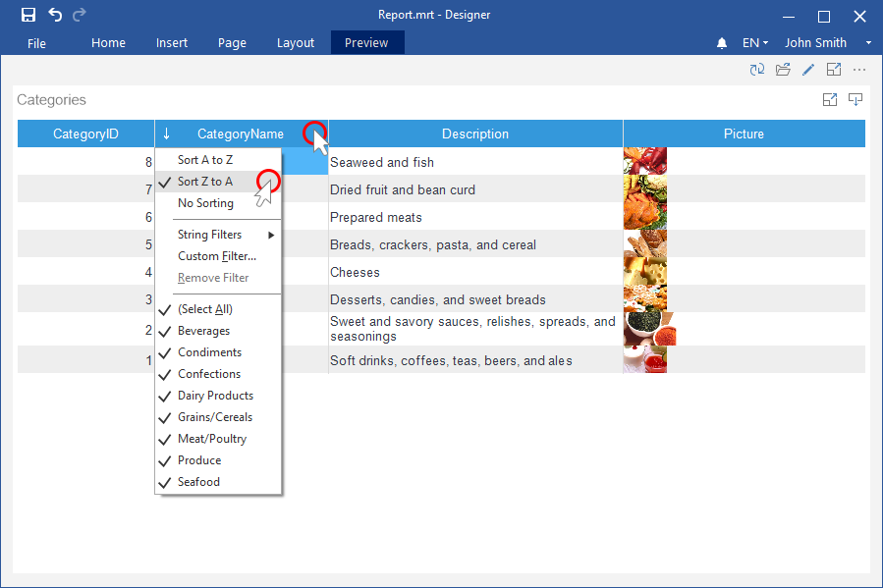Toggle the (Select All) checkbox

tap(164, 309)
